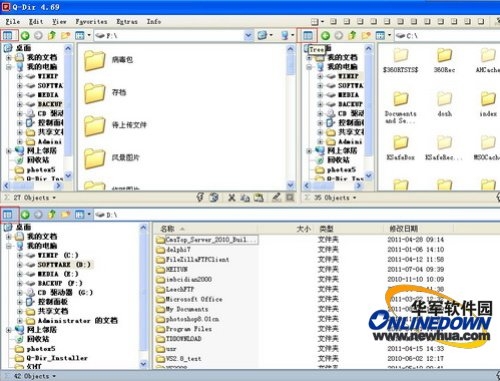The width and height of the screenshot is (500, 381).
Task: Click bottom tree pane scroll-down arrow
Action: point(143,363)
